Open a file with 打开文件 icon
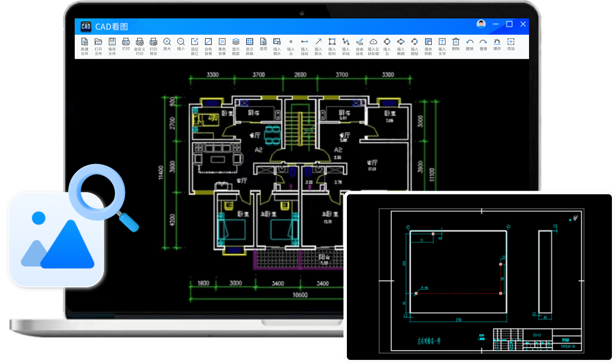 point(98,42)
